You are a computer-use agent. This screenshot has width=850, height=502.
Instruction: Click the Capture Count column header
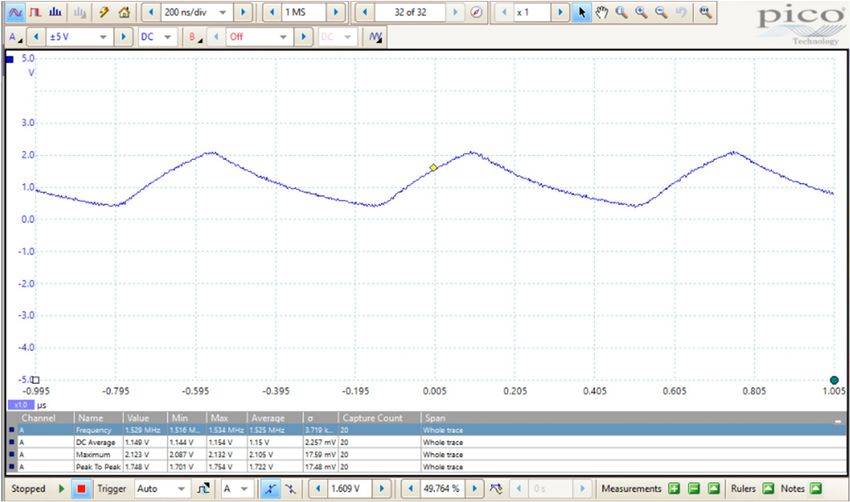(x=379, y=418)
